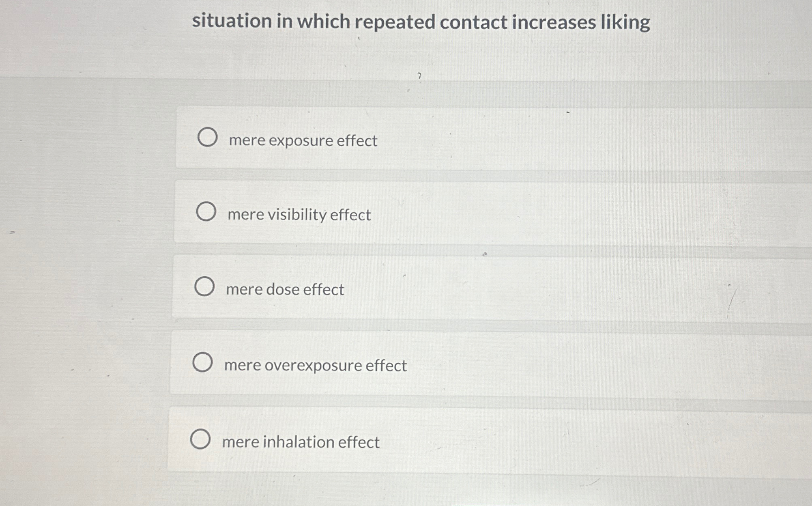Image resolution: width=812 pixels, height=506 pixels.
Task: Click the small question mark above the answers
Action: (x=419, y=76)
